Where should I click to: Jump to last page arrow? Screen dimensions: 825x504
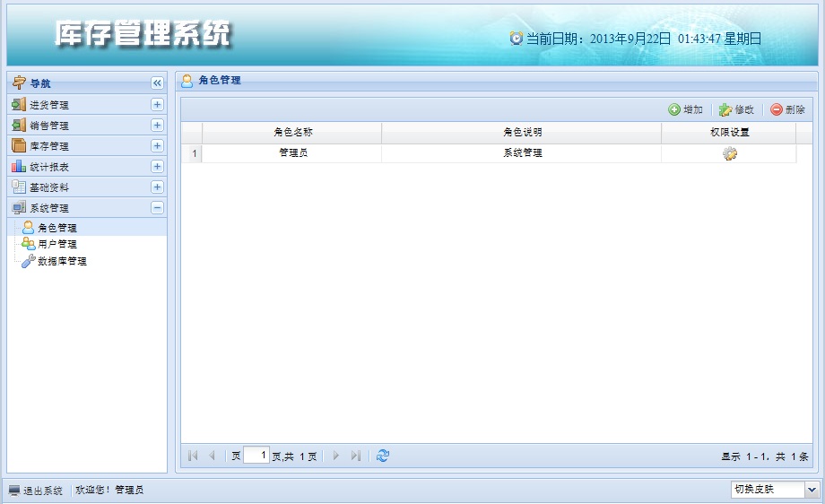point(356,456)
